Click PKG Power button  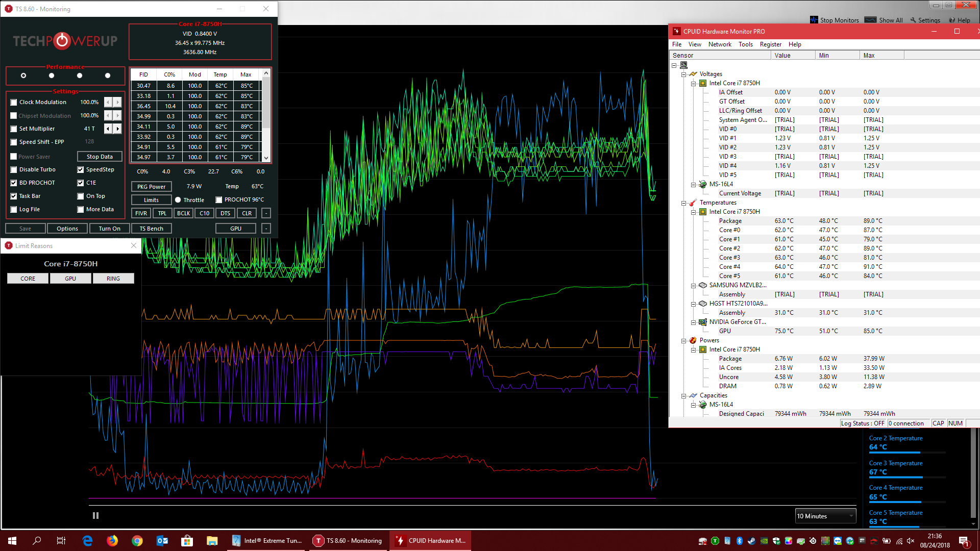click(152, 187)
